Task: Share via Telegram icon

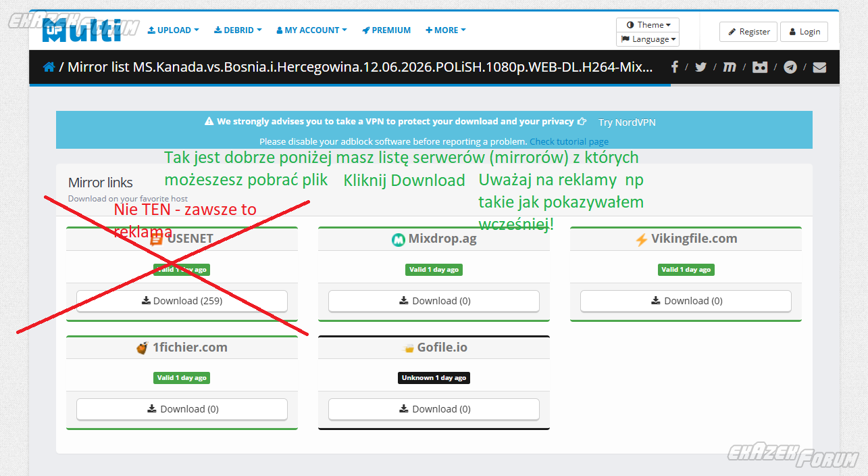Action: coord(790,67)
